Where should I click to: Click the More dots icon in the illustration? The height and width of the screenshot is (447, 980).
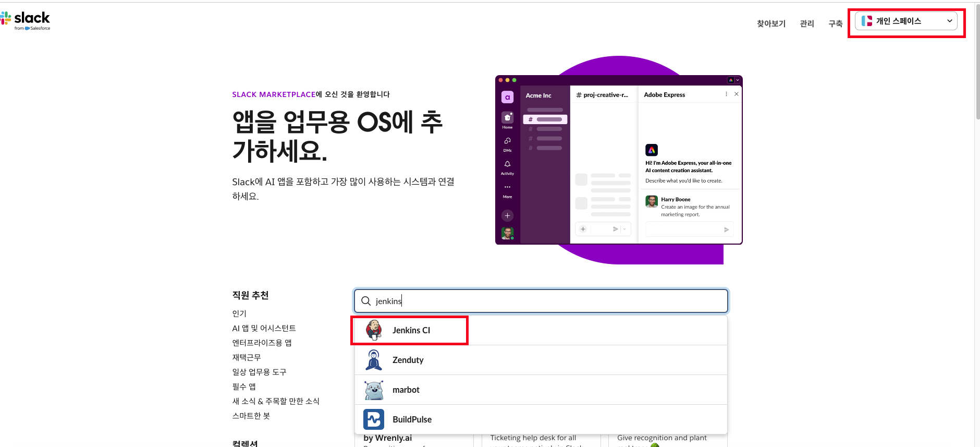[x=507, y=187]
